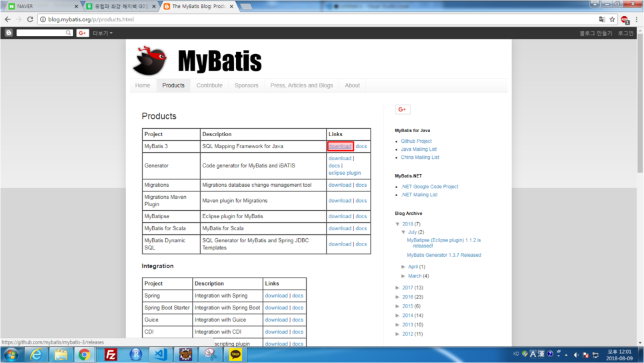
Task: Expand the March archive month
Action: [x=403, y=276]
